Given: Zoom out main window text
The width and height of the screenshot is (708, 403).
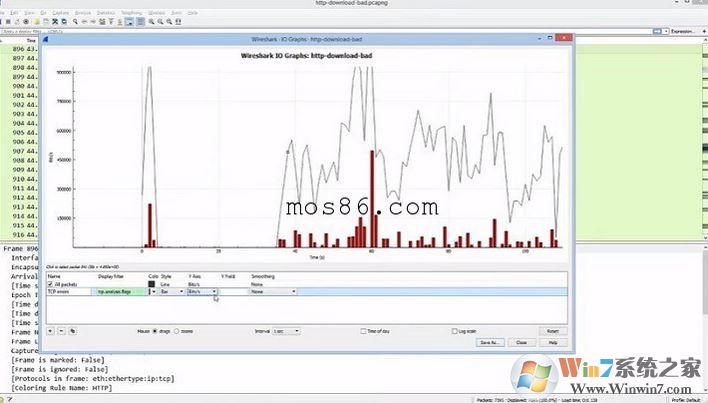Looking at the screenshot, I should tap(161, 22).
